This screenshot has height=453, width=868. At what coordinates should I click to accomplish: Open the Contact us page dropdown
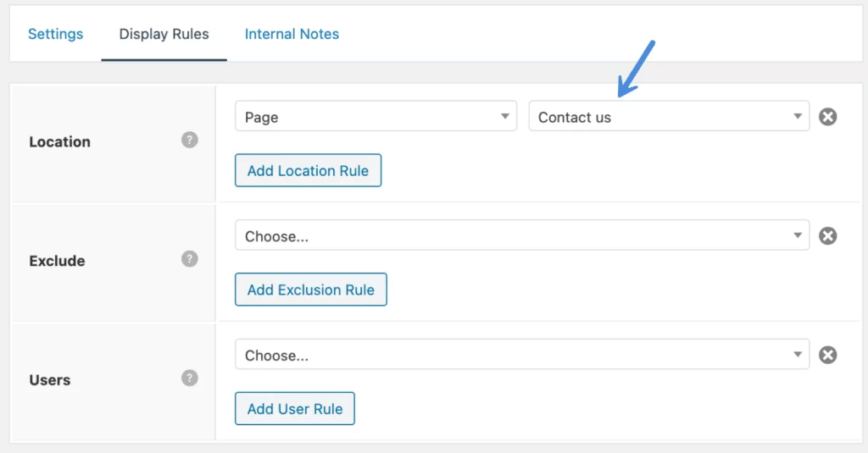(x=669, y=116)
